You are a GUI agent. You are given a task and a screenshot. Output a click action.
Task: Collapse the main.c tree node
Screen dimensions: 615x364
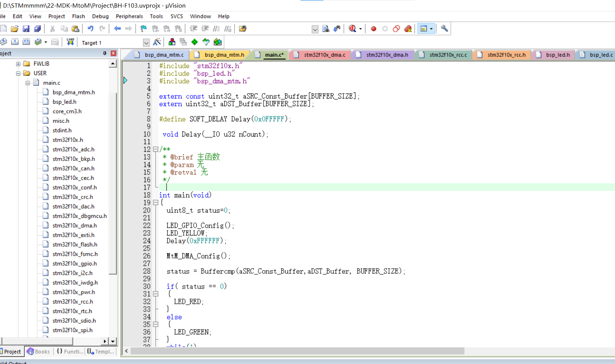(x=27, y=83)
